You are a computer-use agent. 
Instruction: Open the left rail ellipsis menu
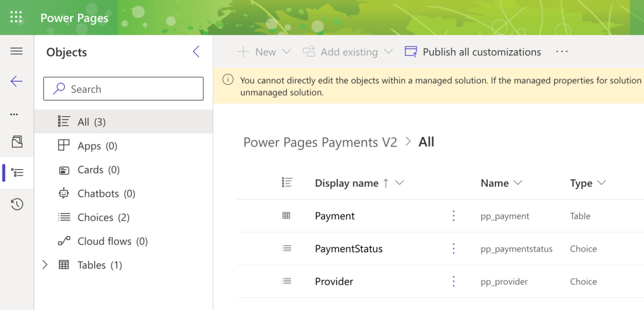coord(14,114)
